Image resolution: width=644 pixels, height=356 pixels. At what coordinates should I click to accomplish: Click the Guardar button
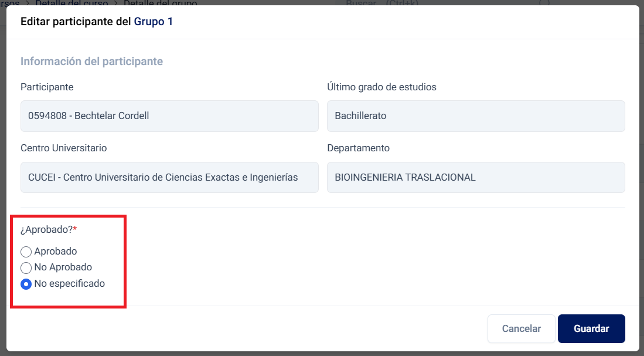point(591,328)
